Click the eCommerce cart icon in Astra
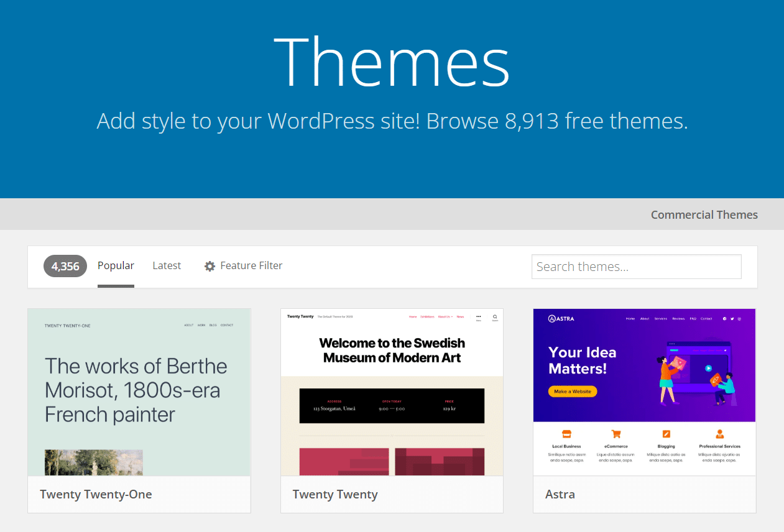The image size is (784, 532). click(x=616, y=435)
